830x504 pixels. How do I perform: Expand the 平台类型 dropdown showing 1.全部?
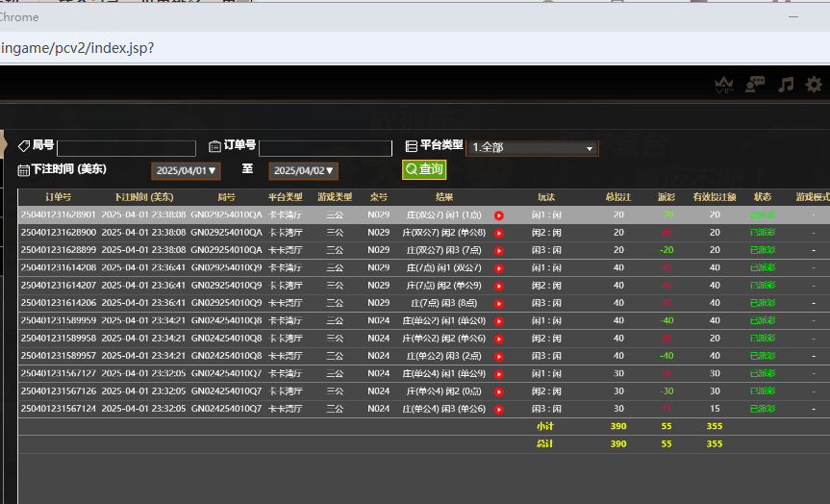tap(532, 148)
